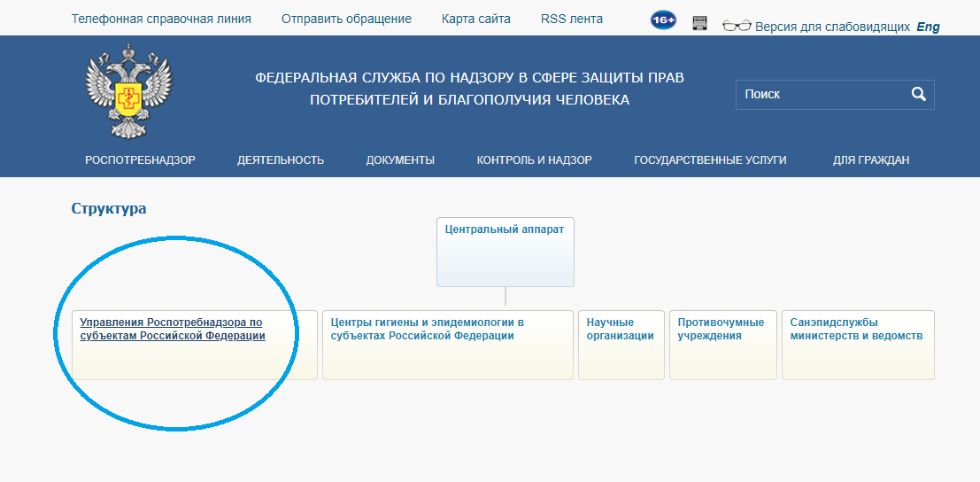Click the 16+ age rating badge

pyautogui.click(x=663, y=20)
